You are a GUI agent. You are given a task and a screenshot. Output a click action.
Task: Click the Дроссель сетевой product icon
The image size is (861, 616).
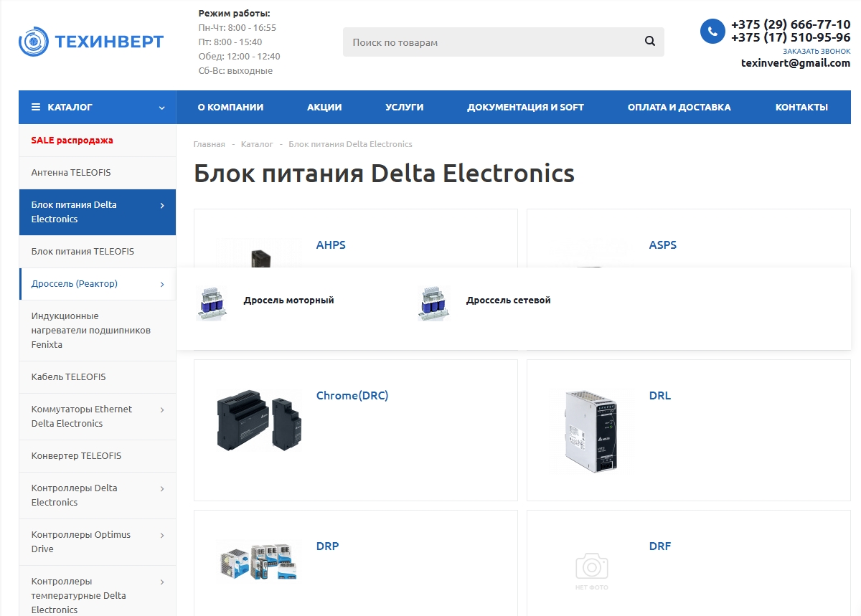435,303
